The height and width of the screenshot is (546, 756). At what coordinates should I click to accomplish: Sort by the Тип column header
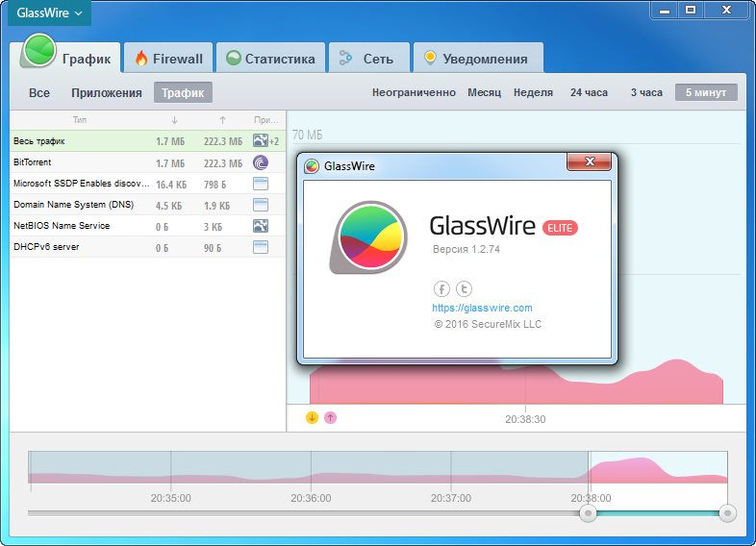click(80, 120)
